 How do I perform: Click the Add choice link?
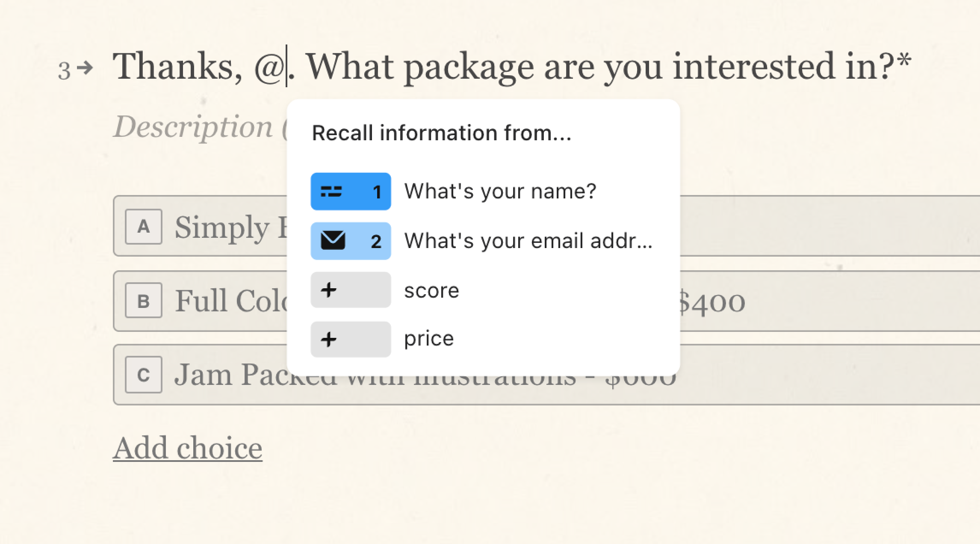(187, 449)
